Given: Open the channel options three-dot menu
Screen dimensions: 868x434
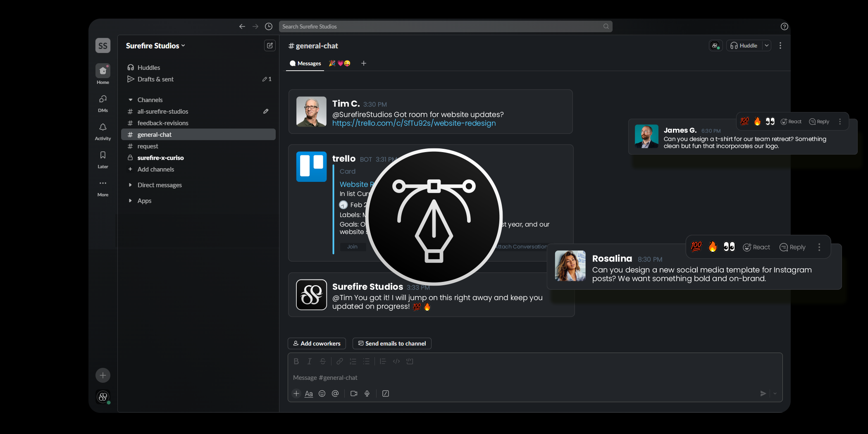Looking at the screenshot, I should pyautogui.click(x=780, y=45).
